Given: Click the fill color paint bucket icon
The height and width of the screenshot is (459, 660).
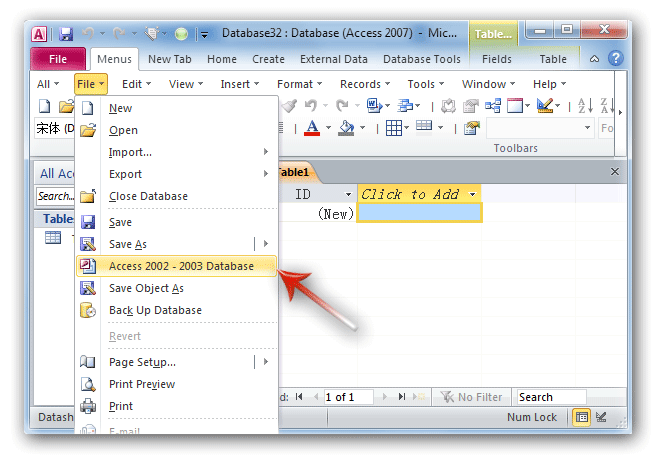Looking at the screenshot, I should 345,128.
